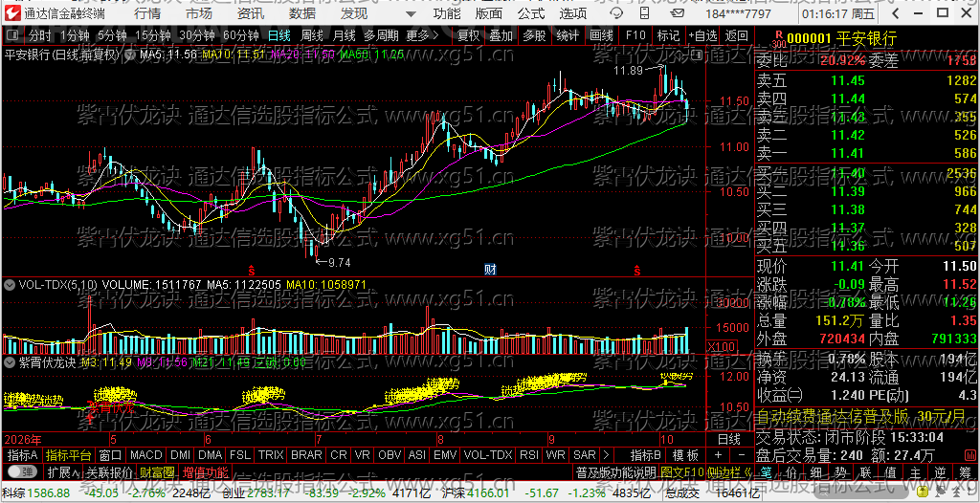Click the 模板 button

(x=685, y=455)
